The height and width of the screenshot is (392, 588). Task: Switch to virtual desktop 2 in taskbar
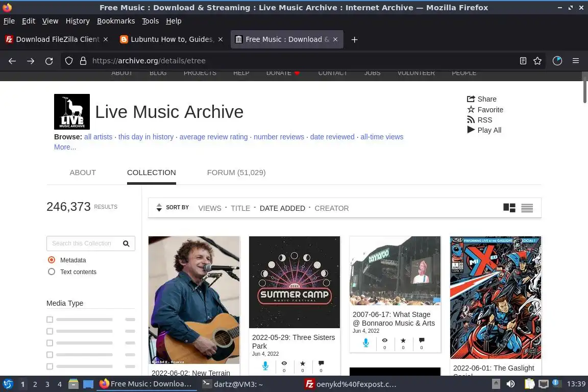[x=35, y=384]
